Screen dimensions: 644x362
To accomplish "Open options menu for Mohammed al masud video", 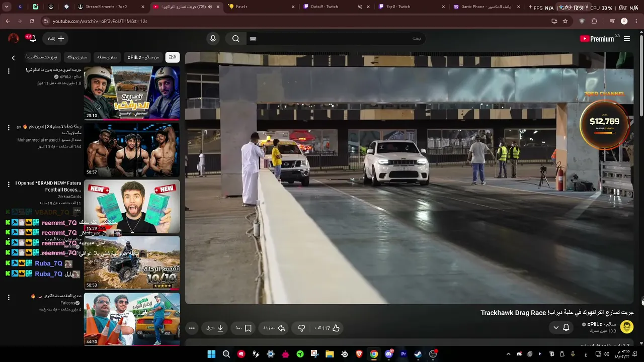I will [9, 128].
